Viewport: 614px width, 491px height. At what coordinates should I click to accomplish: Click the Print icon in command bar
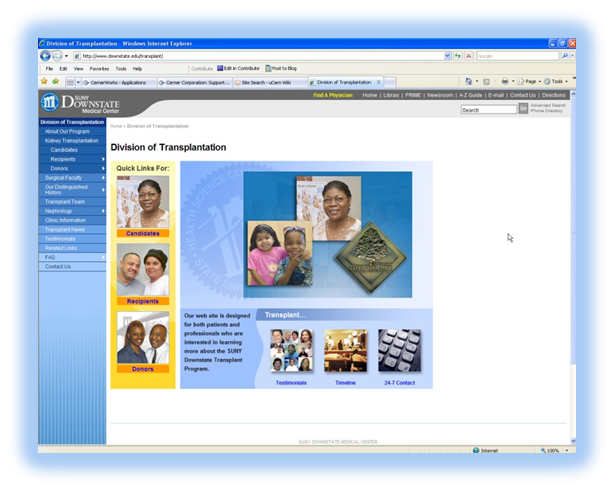[505, 81]
